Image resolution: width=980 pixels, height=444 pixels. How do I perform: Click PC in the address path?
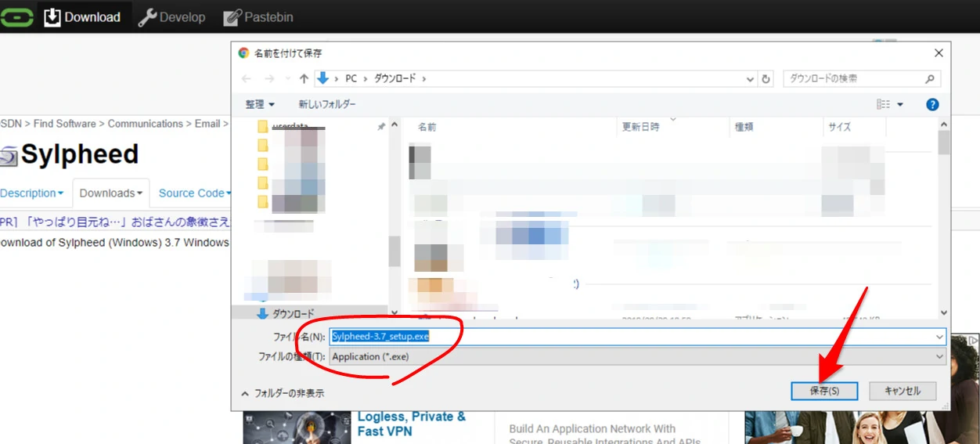tap(351, 79)
